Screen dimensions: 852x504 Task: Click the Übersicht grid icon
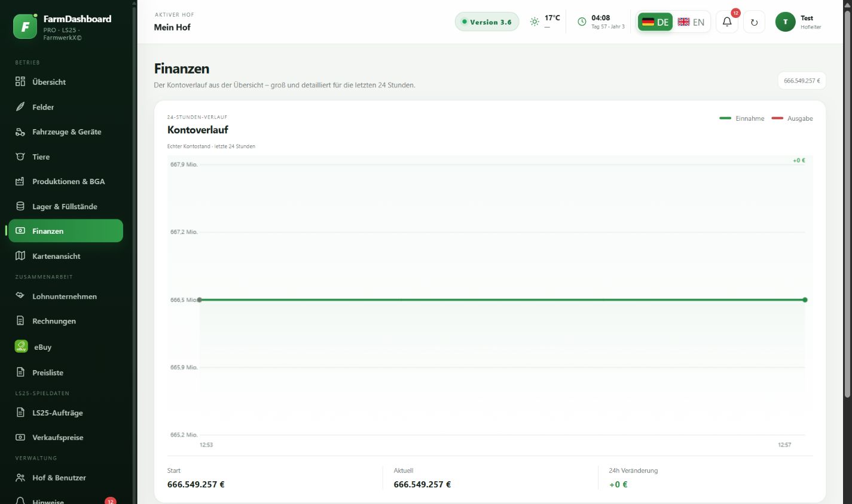point(20,82)
